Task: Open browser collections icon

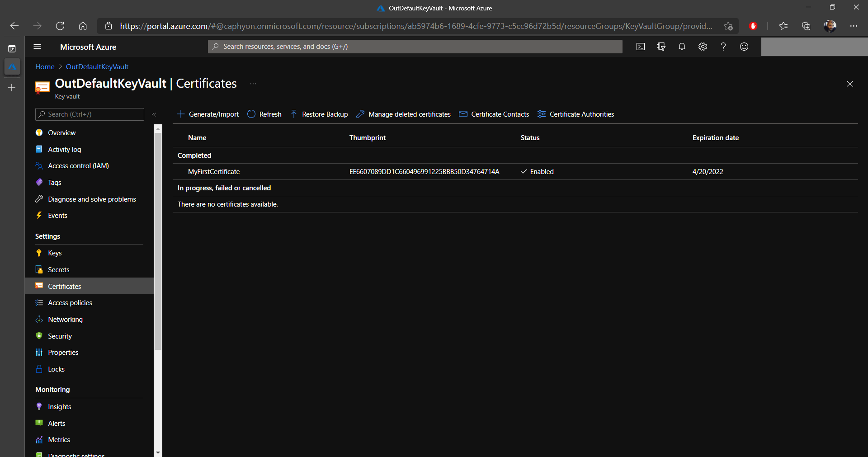Action: tap(806, 26)
